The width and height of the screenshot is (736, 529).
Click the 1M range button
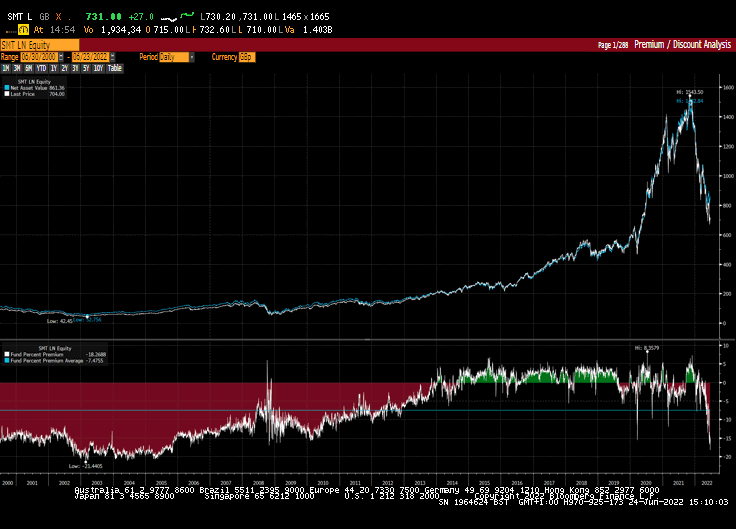tap(7, 68)
